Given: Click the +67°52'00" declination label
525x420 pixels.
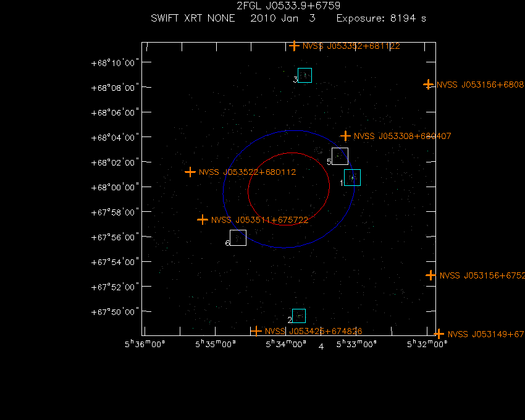Looking at the screenshot, I should [115, 287].
